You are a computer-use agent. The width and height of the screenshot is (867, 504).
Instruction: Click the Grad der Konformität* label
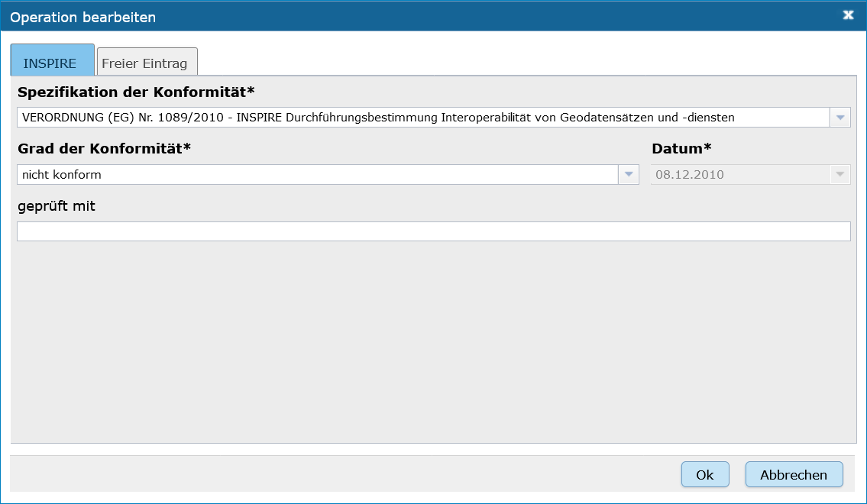point(104,149)
